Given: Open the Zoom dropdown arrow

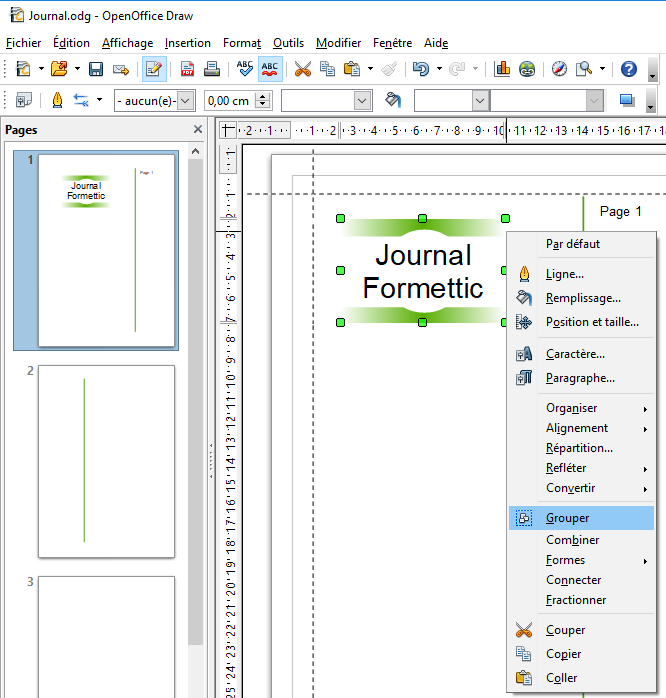Looking at the screenshot, I should pos(602,69).
